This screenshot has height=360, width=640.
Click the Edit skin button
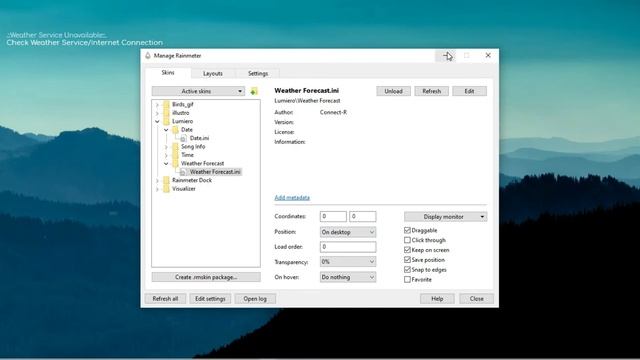pos(469,91)
